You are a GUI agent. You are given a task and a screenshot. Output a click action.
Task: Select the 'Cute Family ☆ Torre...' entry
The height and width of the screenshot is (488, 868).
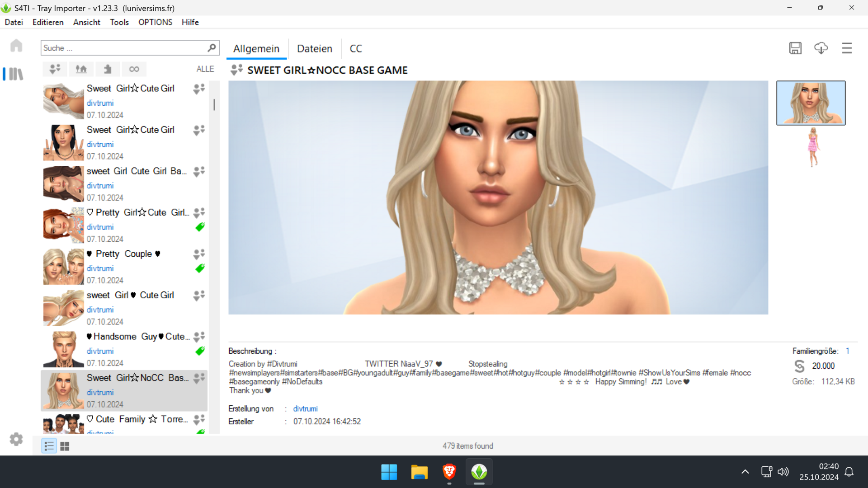(x=125, y=424)
